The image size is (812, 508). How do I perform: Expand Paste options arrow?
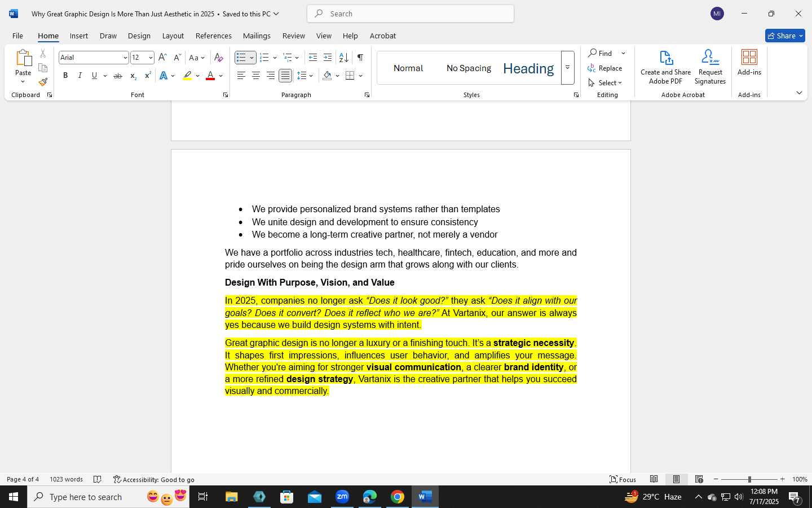tap(23, 82)
